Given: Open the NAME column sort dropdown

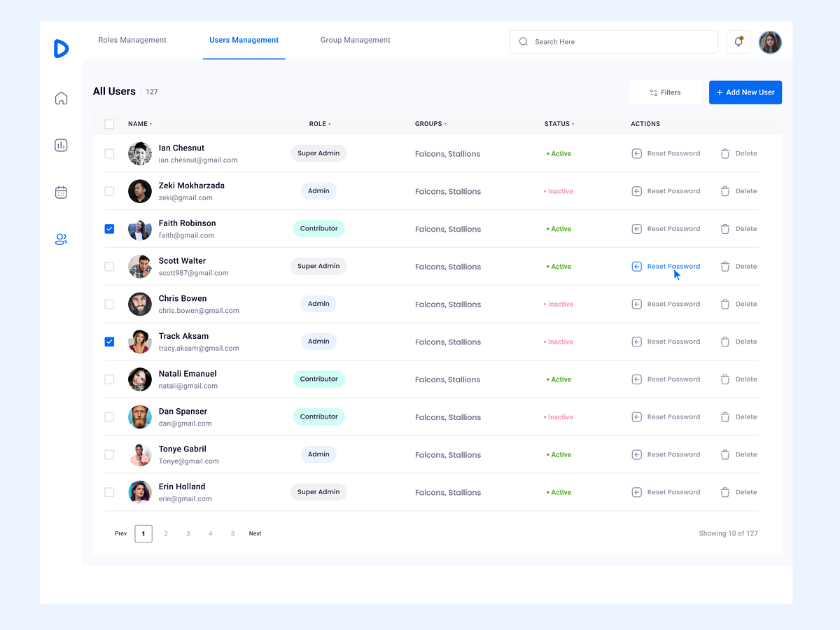Looking at the screenshot, I should [x=150, y=124].
